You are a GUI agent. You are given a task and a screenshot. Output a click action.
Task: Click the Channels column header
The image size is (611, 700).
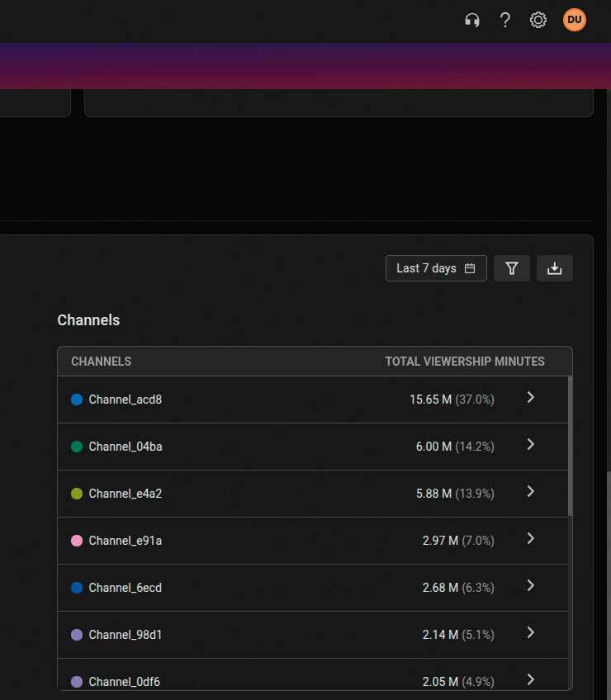pos(102,362)
